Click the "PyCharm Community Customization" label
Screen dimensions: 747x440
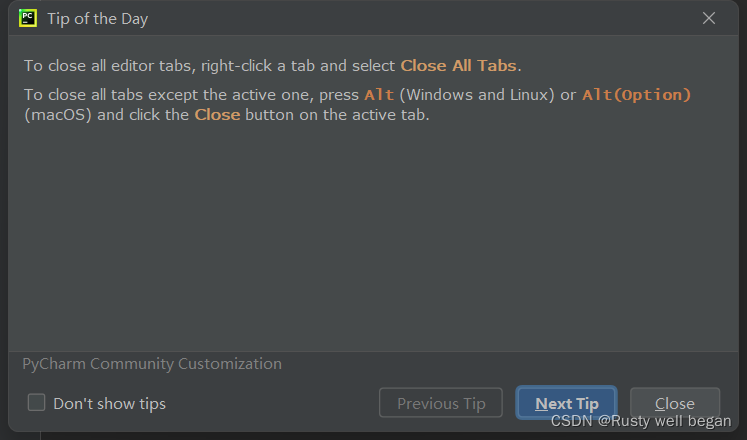(152, 364)
